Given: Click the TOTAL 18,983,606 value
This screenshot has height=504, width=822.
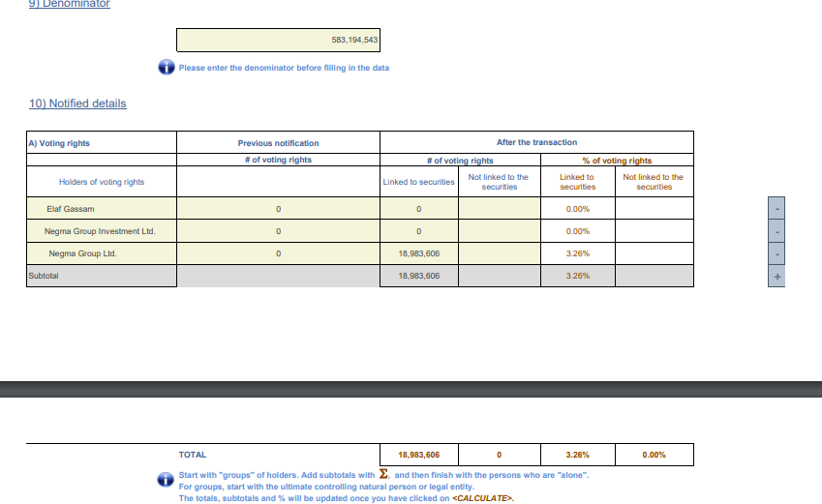Looking at the screenshot, I should (419, 455).
